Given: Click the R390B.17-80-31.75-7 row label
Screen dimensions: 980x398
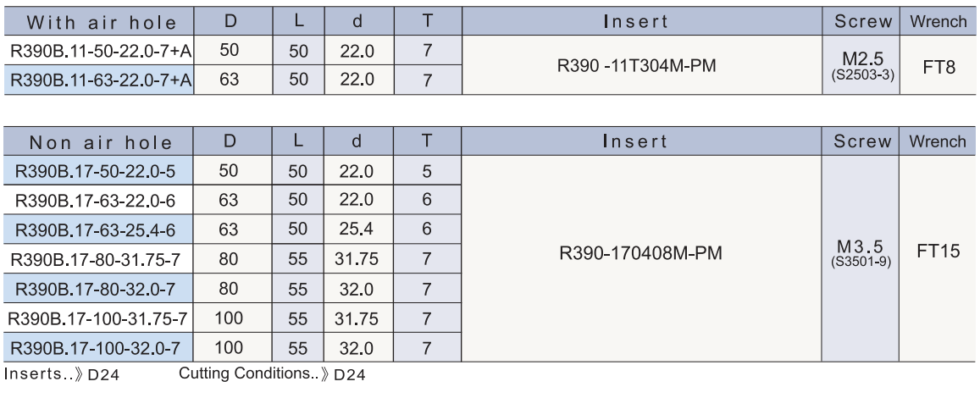Looking at the screenshot, I should tap(97, 259).
